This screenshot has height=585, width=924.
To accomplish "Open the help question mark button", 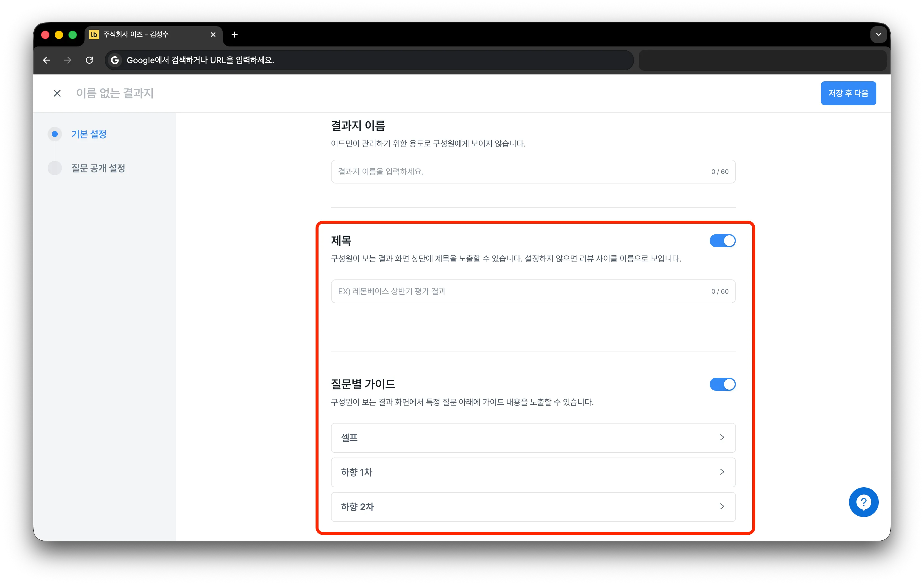I will [863, 502].
